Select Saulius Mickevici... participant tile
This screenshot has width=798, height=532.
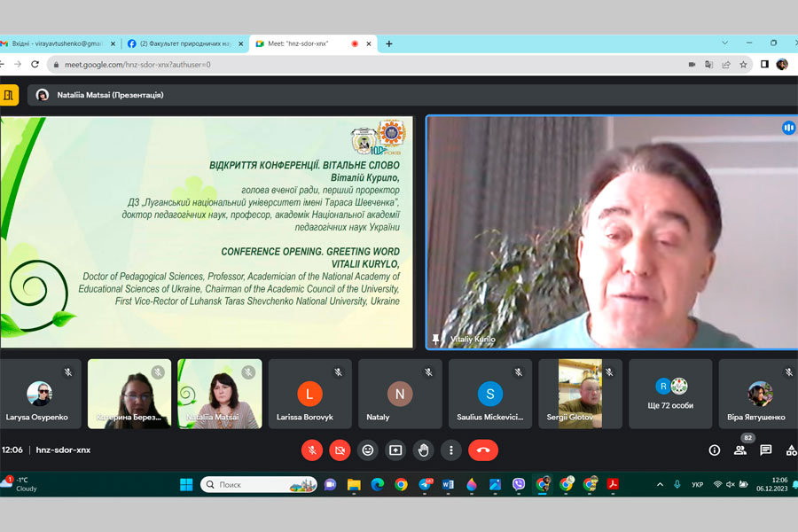490,394
